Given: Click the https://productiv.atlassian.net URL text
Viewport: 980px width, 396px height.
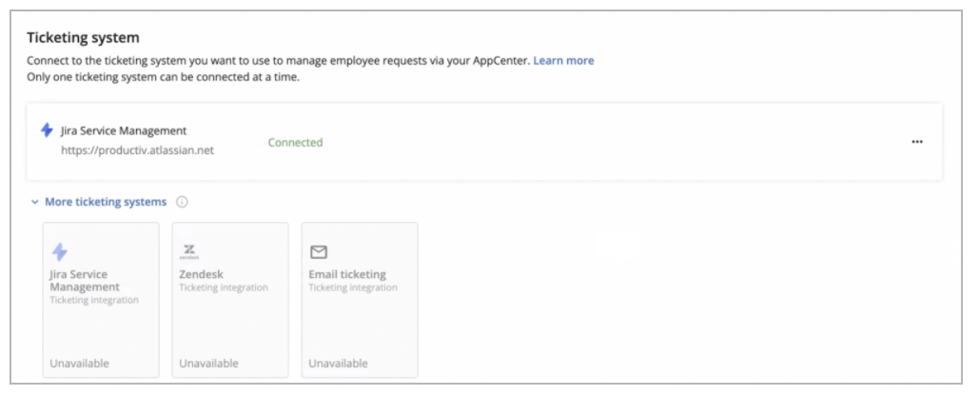Looking at the screenshot, I should coord(138,150).
